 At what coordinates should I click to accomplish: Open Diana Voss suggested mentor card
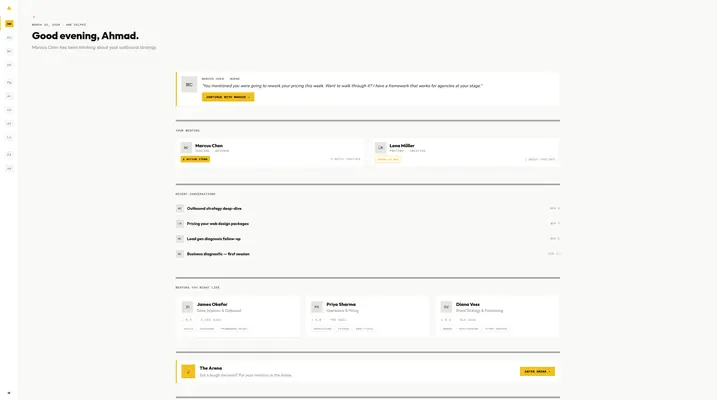pos(497,316)
